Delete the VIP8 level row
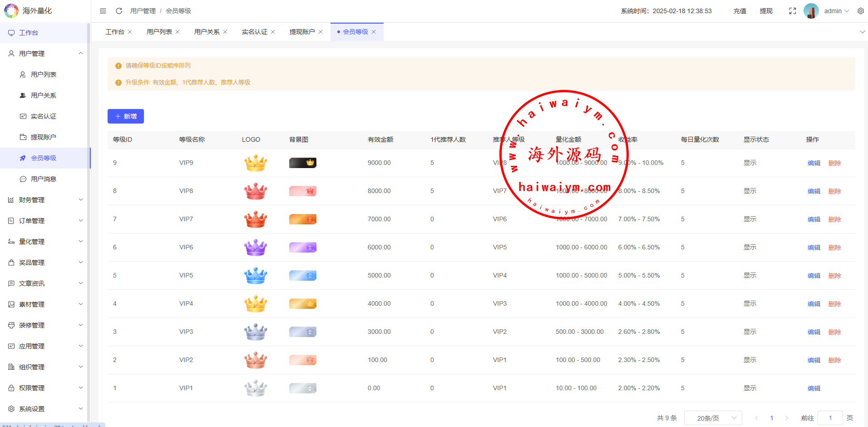 coord(834,191)
